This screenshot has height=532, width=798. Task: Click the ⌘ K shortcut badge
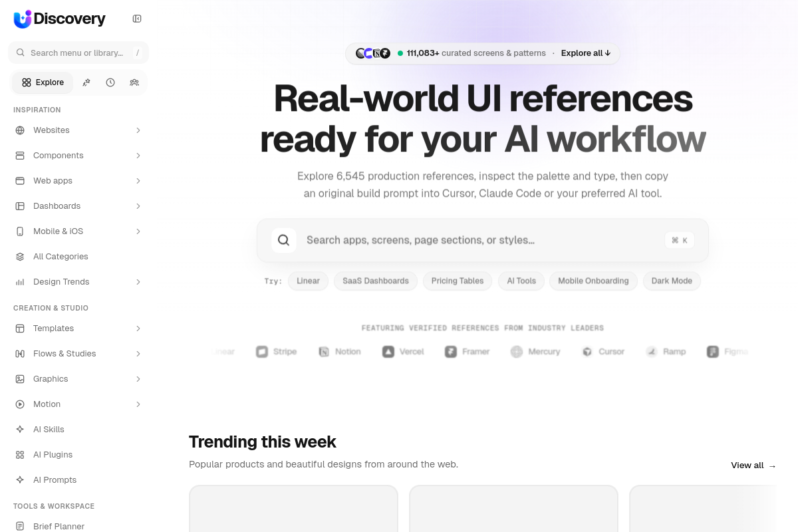pos(680,240)
